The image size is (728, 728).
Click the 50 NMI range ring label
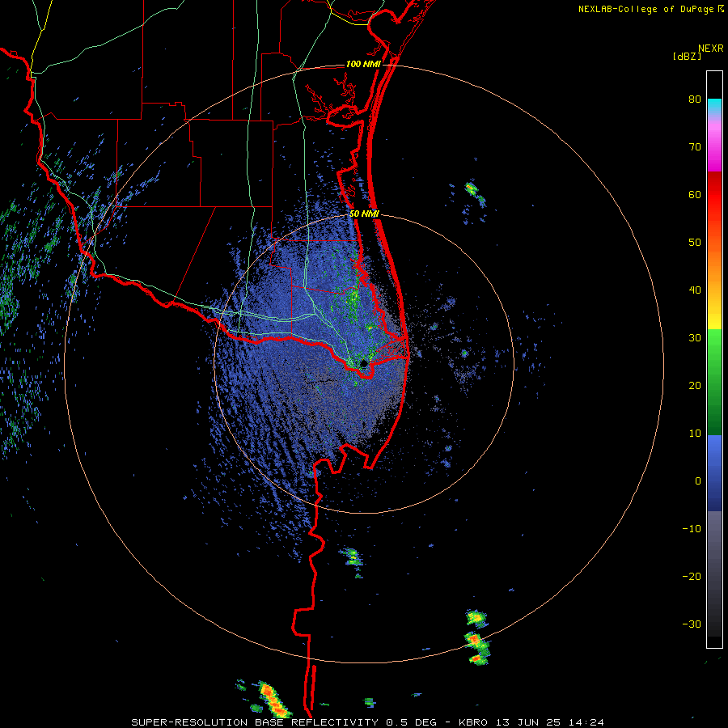click(x=364, y=214)
